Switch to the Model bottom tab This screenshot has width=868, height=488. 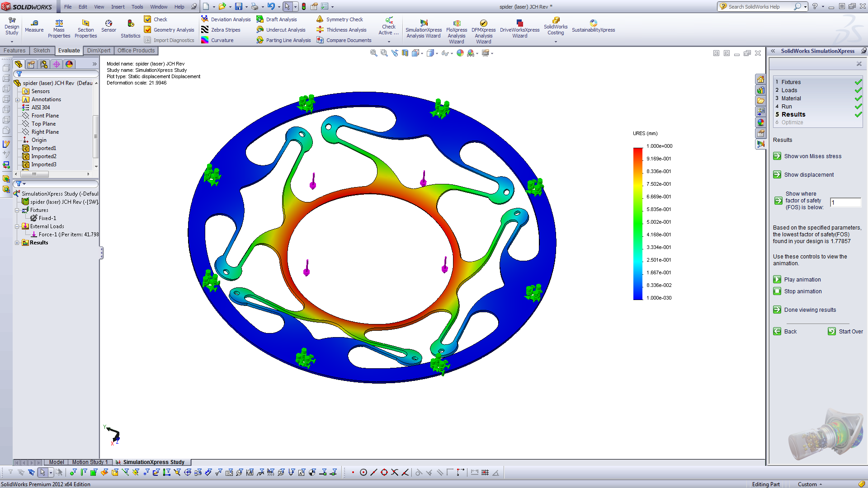57,462
